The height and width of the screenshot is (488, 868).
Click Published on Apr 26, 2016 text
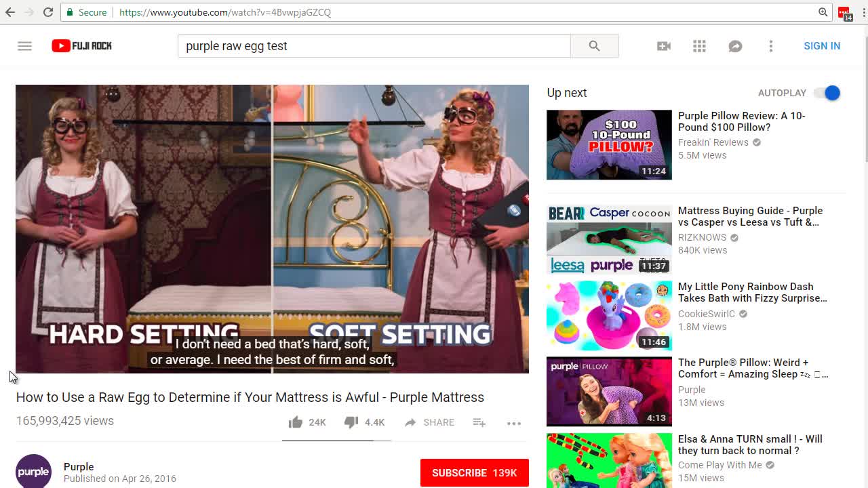coord(120,479)
